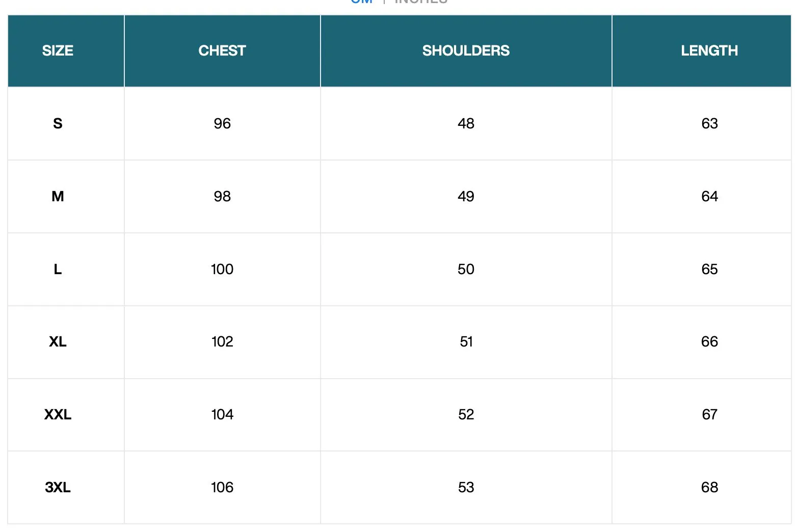Select the CM unit option
This screenshot has height=532, width=797.
(361, 2)
